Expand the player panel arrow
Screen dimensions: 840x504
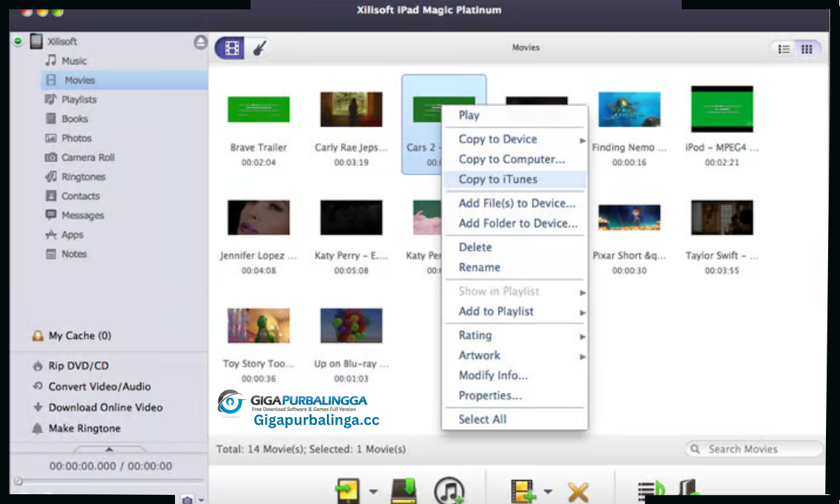click(x=109, y=450)
